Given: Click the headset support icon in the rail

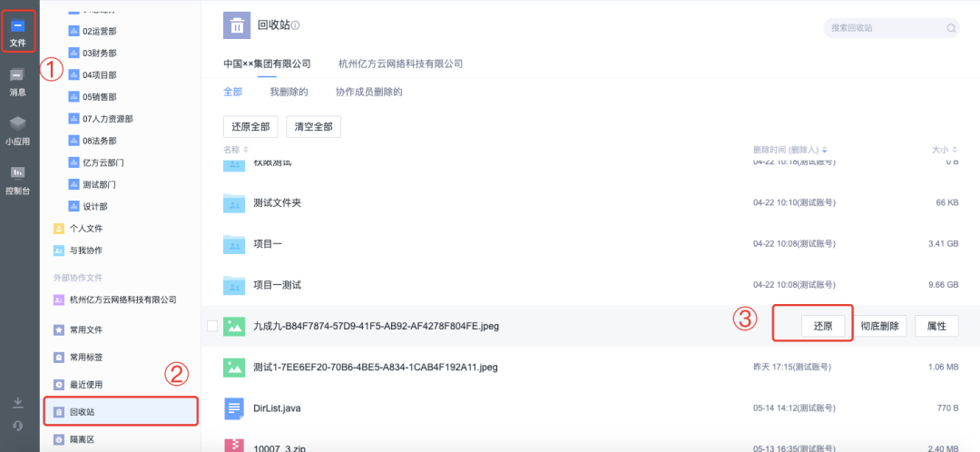Looking at the screenshot, I should point(18,426).
